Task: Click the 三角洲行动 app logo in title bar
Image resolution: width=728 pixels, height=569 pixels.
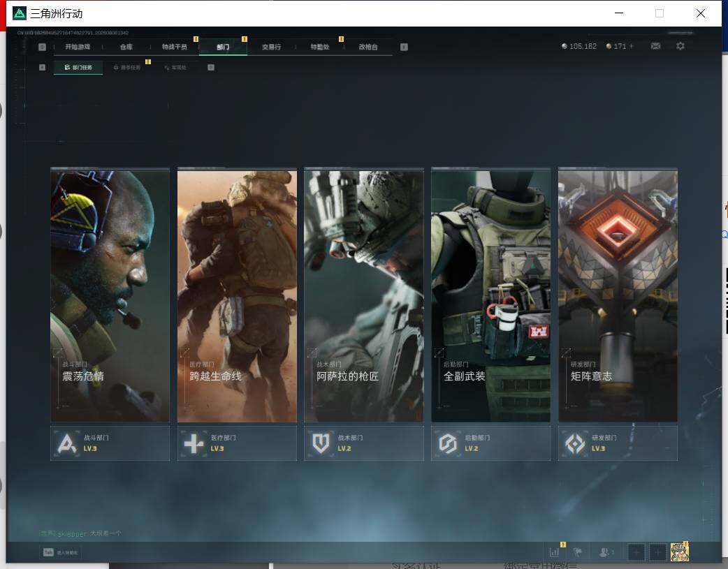Action: click(x=20, y=13)
